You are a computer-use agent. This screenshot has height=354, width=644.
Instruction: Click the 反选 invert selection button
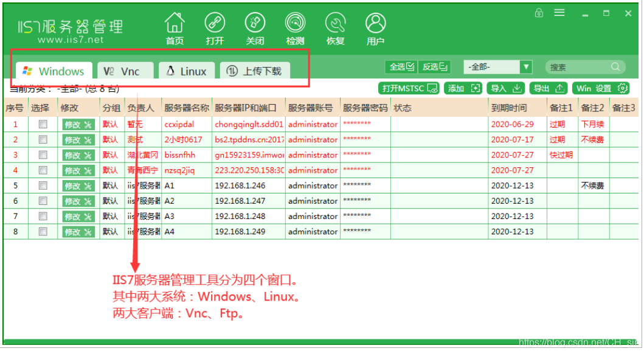point(435,66)
